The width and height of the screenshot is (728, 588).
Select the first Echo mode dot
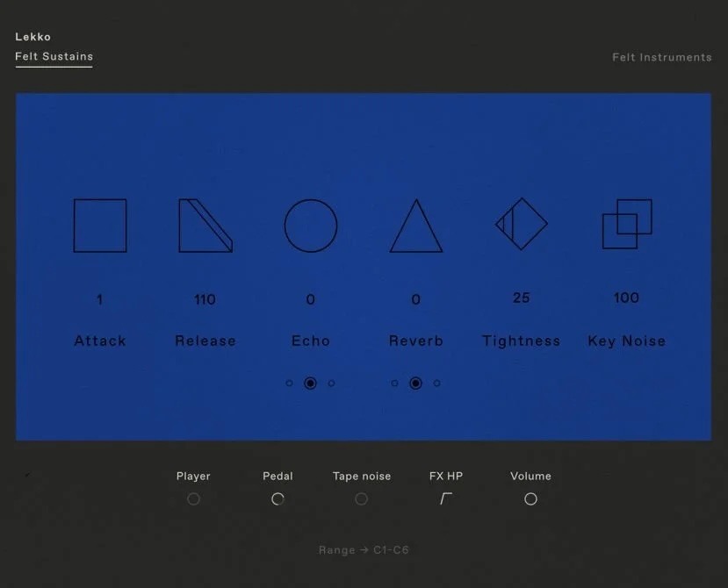coord(289,384)
